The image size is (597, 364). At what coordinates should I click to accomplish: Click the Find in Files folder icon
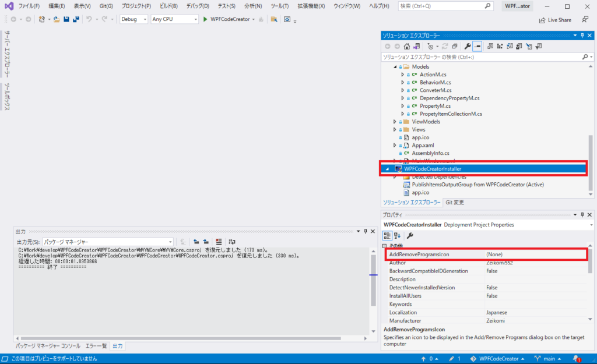pos(274,19)
